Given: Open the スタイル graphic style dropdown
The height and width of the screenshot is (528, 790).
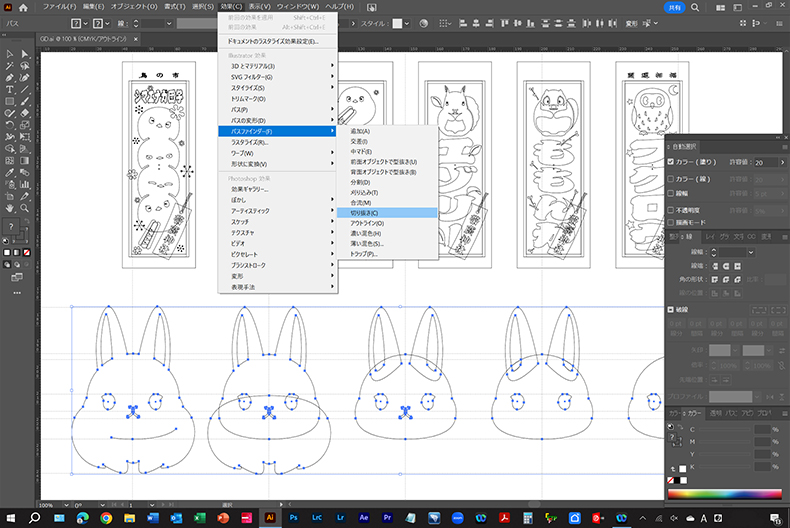Looking at the screenshot, I should point(406,23).
